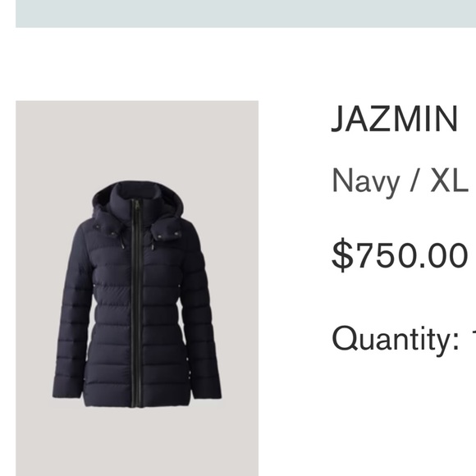476x476 pixels.
Task: Click the XL size text
Action: (x=450, y=181)
